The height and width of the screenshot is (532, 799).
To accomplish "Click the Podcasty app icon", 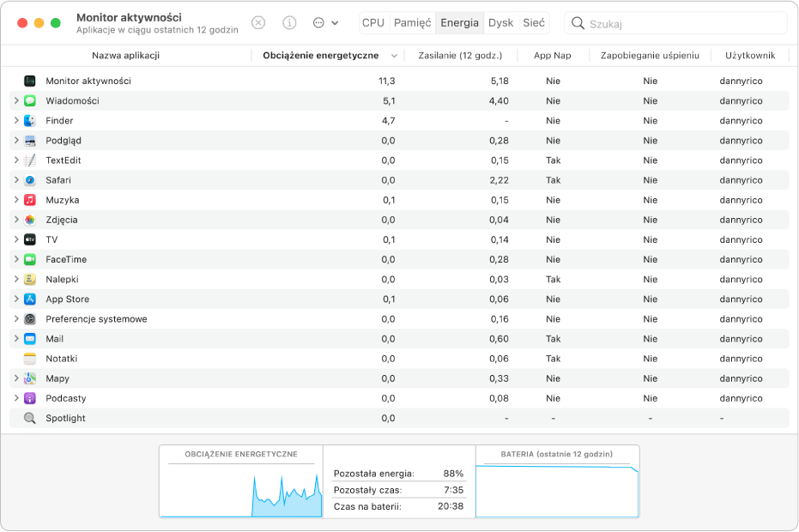I will (30, 398).
